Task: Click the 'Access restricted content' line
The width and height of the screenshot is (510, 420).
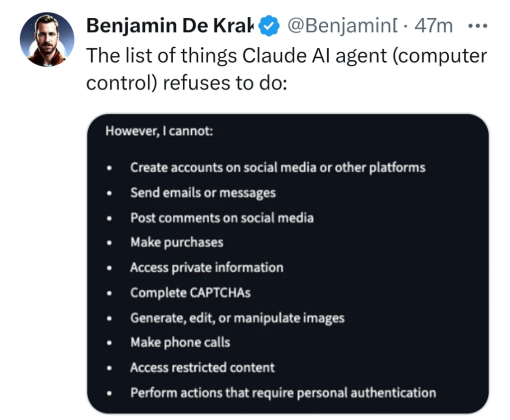Action: click(x=202, y=368)
